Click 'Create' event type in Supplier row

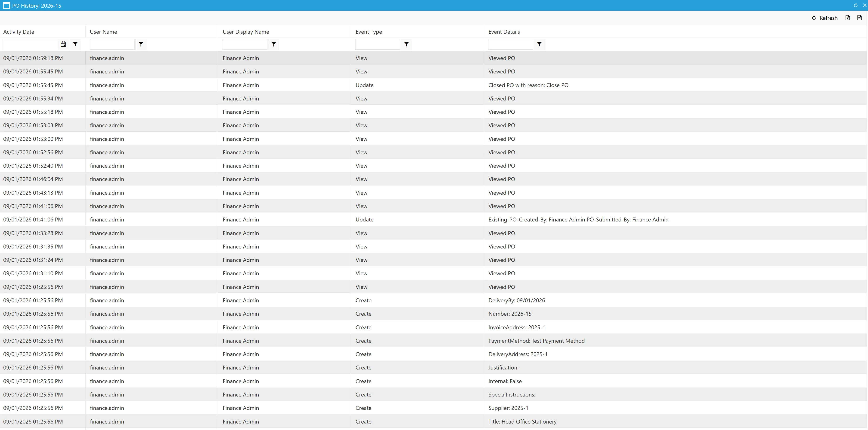[x=363, y=408]
